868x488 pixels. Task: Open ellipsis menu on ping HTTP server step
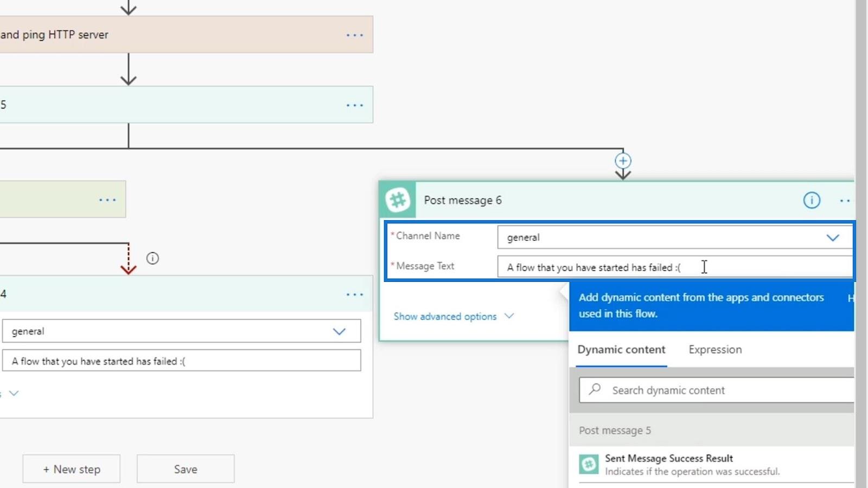(355, 35)
